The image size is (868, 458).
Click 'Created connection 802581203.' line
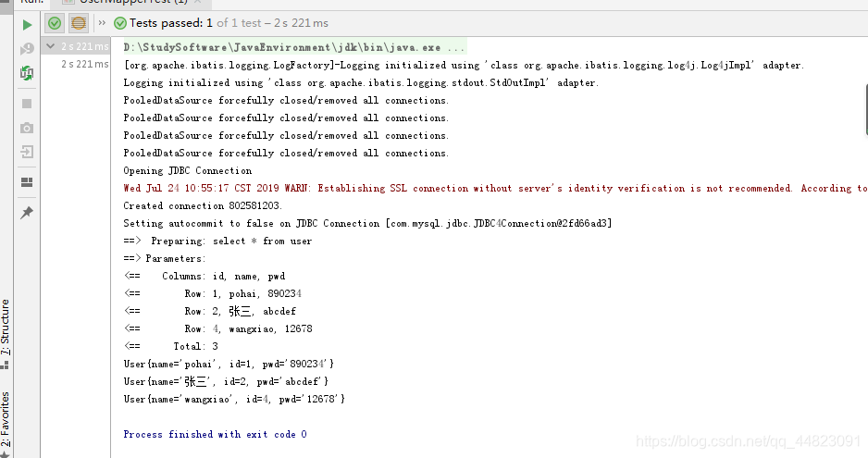[x=202, y=206]
